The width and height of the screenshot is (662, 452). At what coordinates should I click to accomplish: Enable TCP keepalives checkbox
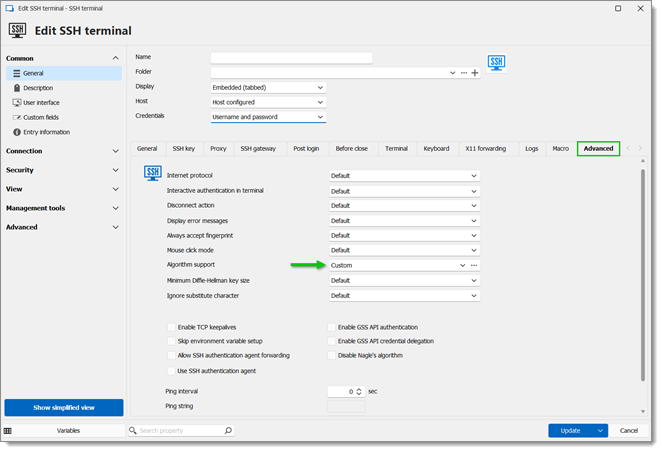tap(171, 327)
